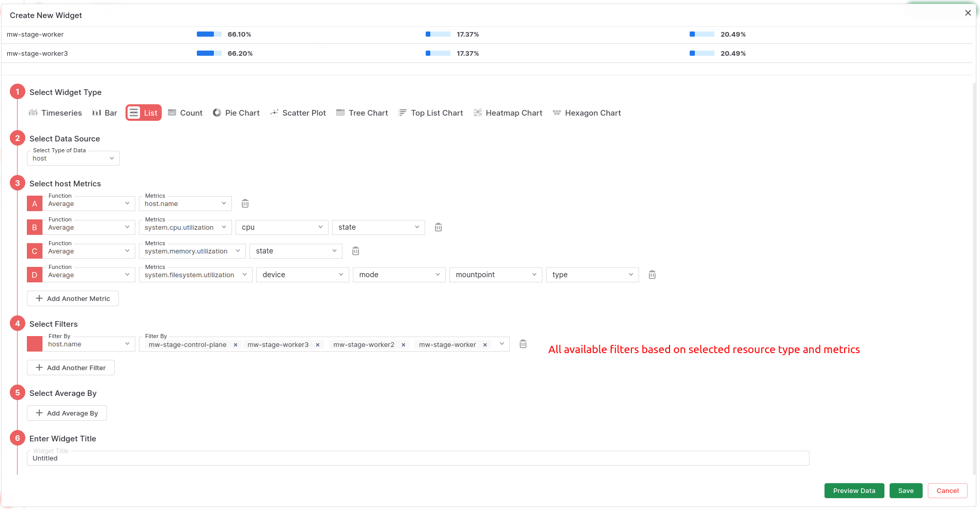Remove mw-stage-worker3 tag from filter
This screenshot has height=509, width=980.
click(x=318, y=345)
